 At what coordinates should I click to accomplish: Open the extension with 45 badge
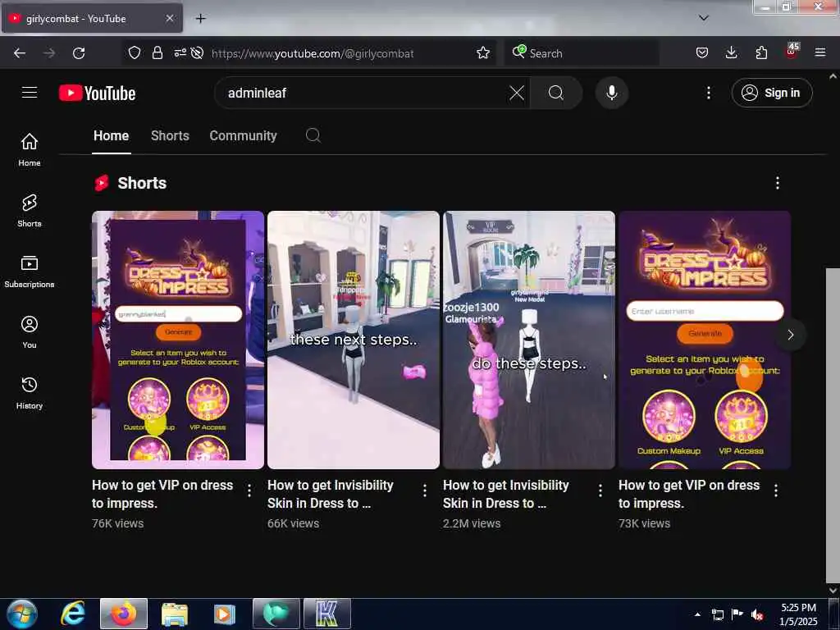[x=792, y=52]
